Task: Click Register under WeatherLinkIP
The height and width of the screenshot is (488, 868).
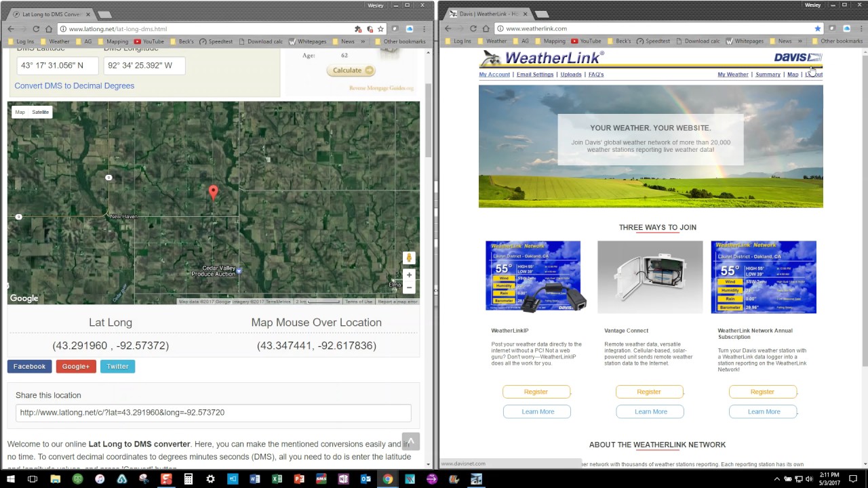Action: [536, 392]
